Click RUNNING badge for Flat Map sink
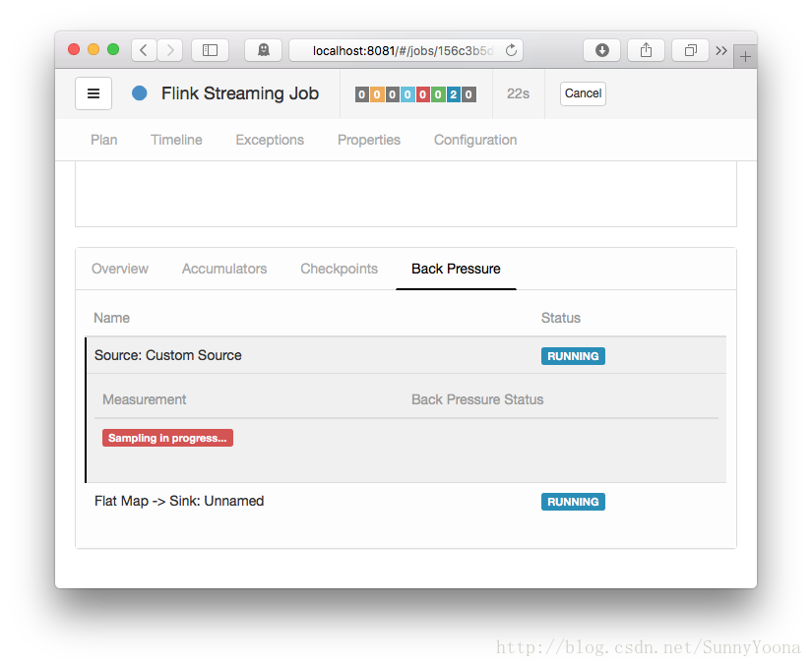Screen dimensions: 812x667 pyautogui.click(x=573, y=502)
